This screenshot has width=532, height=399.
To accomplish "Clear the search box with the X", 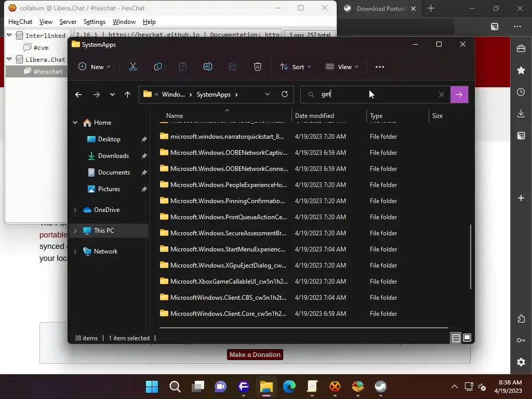I will (x=442, y=95).
